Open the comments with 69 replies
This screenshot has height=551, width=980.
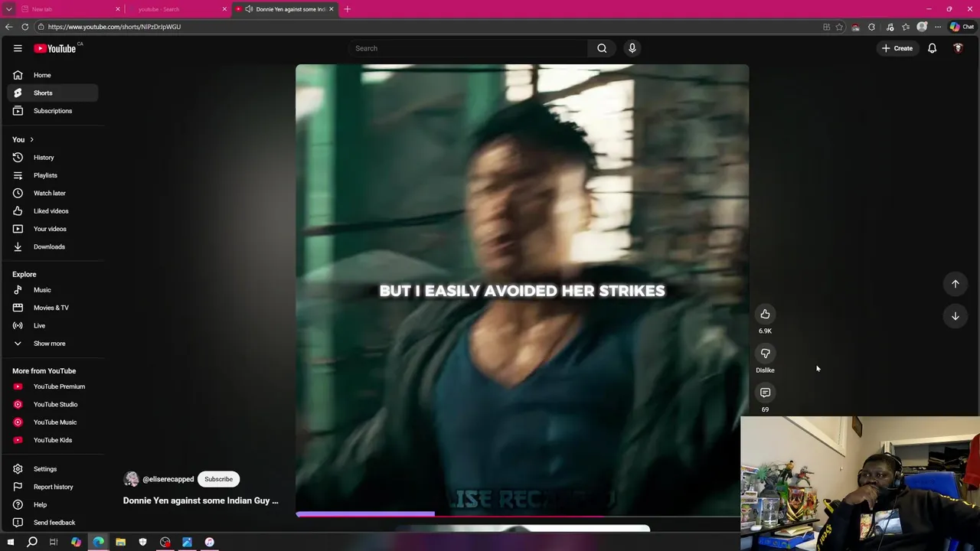click(x=765, y=393)
